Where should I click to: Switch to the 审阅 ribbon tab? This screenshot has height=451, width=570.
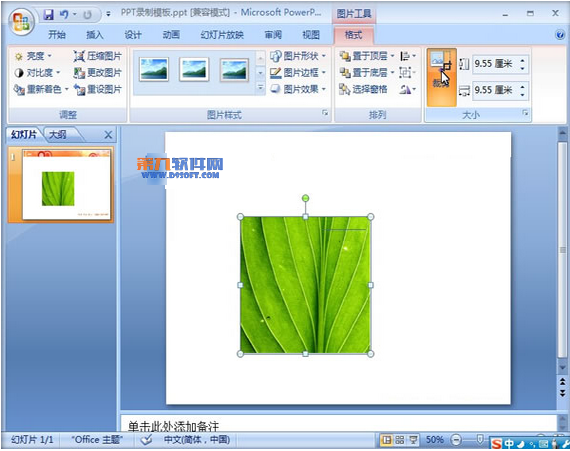(273, 35)
